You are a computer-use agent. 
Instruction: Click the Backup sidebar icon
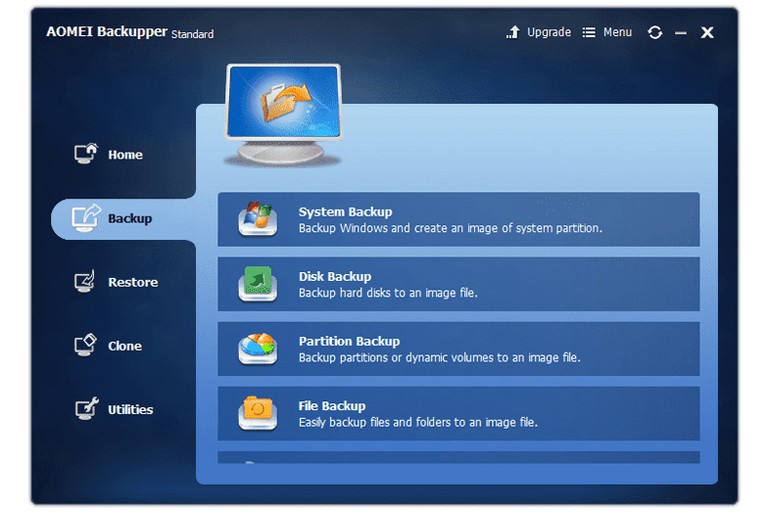(86, 217)
